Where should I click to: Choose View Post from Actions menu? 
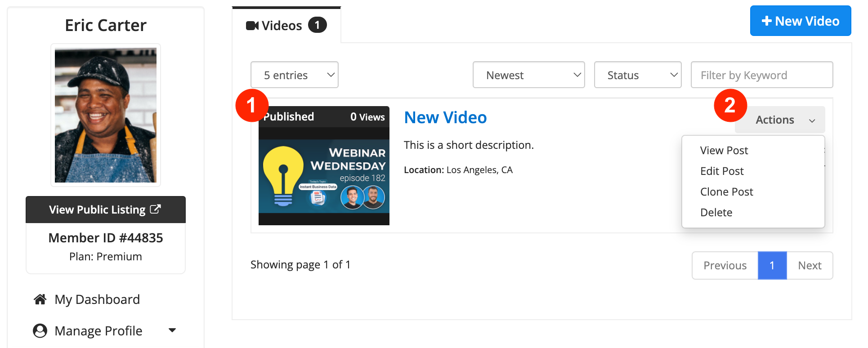click(724, 150)
